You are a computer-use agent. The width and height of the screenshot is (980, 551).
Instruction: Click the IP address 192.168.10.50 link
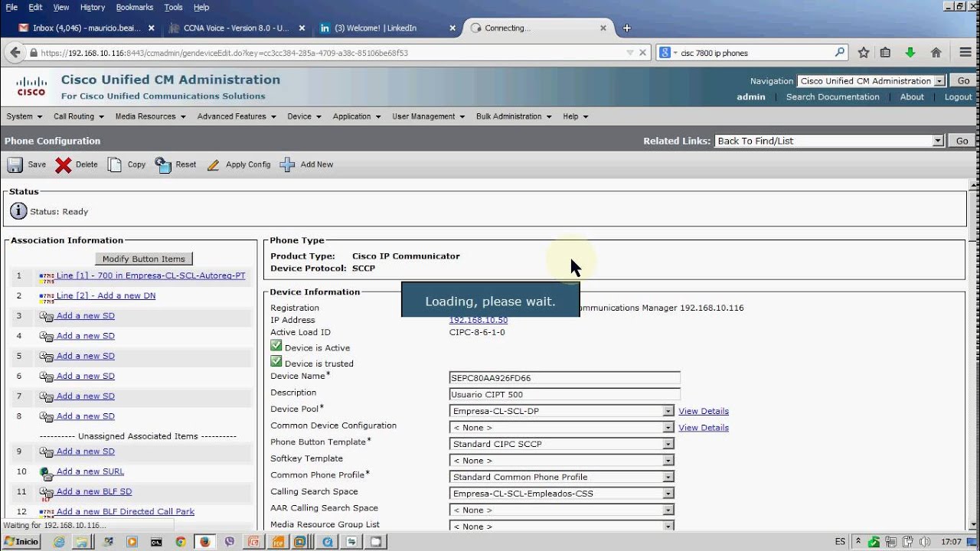click(479, 320)
